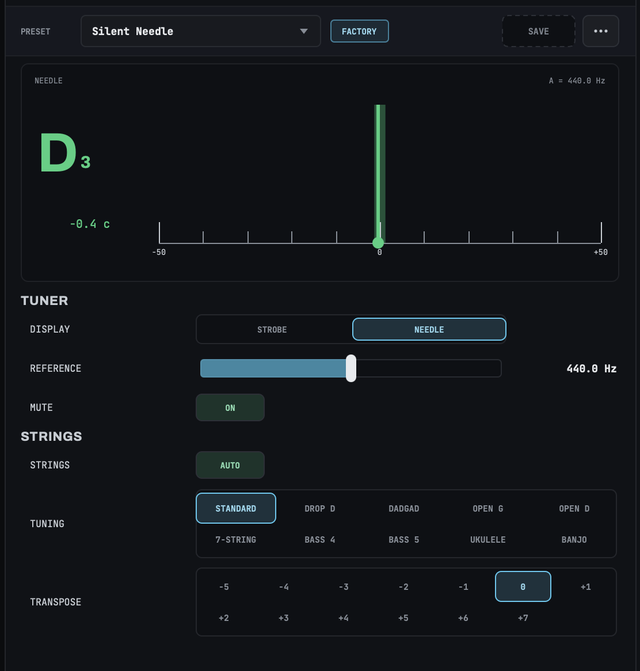Click the reference frequency slider handle
Screen dimensions: 640x671
pos(351,368)
